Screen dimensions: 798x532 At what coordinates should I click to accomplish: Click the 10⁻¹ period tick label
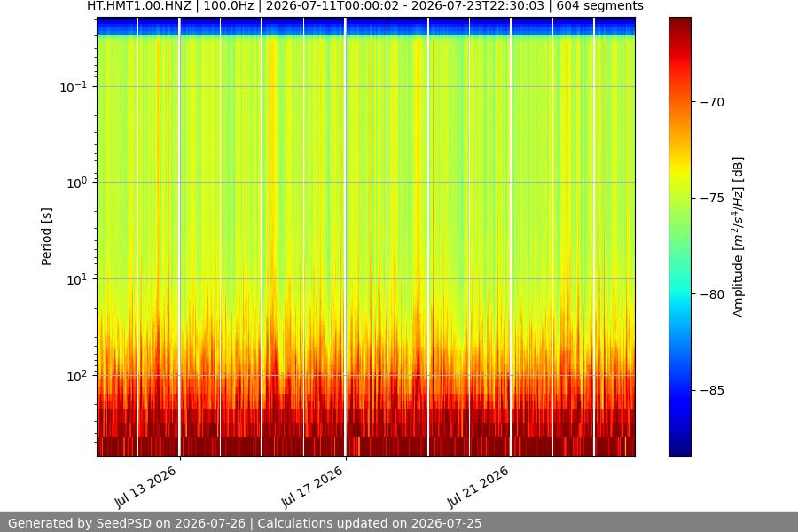click(74, 87)
